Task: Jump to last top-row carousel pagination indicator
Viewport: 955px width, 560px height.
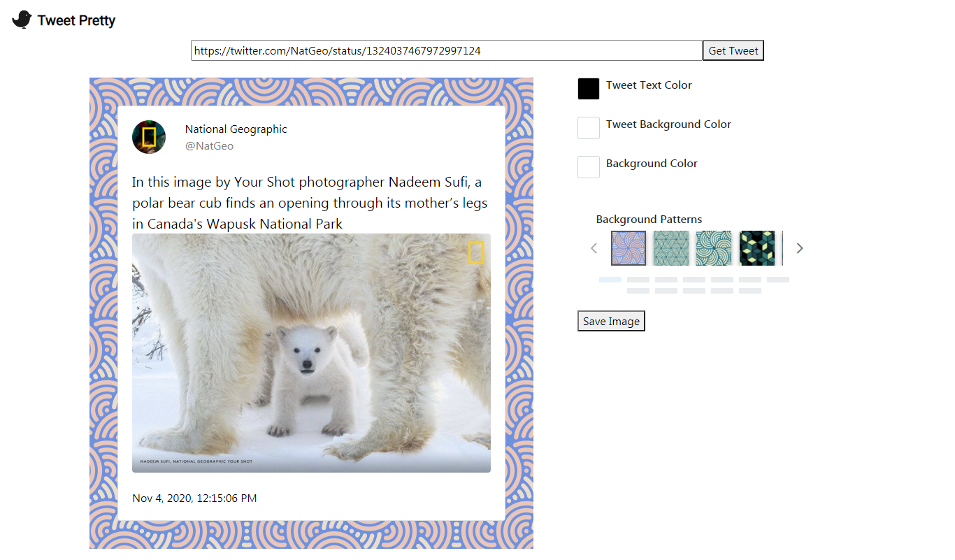Action: 778,280
